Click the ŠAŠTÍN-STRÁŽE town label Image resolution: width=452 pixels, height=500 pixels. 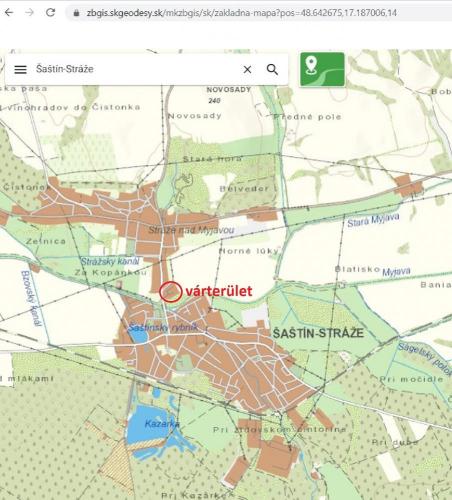(x=318, y=333)
